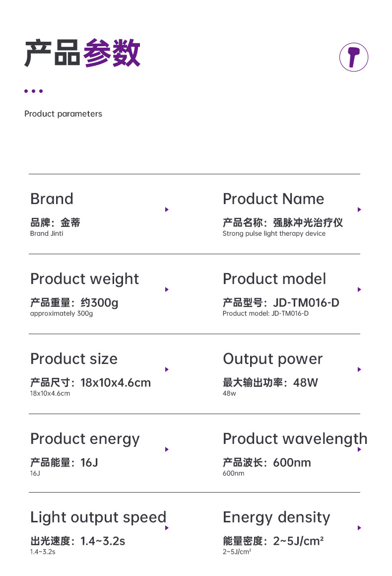Click the arrow beside Energy density
This screenshot has width=392, height=576.
pyautogui.click(x=359, y=528)
